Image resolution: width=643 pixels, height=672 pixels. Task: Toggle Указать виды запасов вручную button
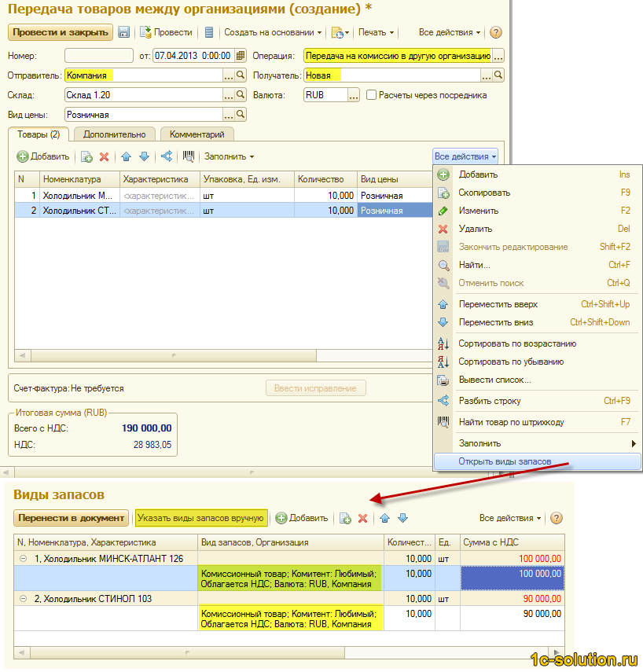[x=200, y=518]
